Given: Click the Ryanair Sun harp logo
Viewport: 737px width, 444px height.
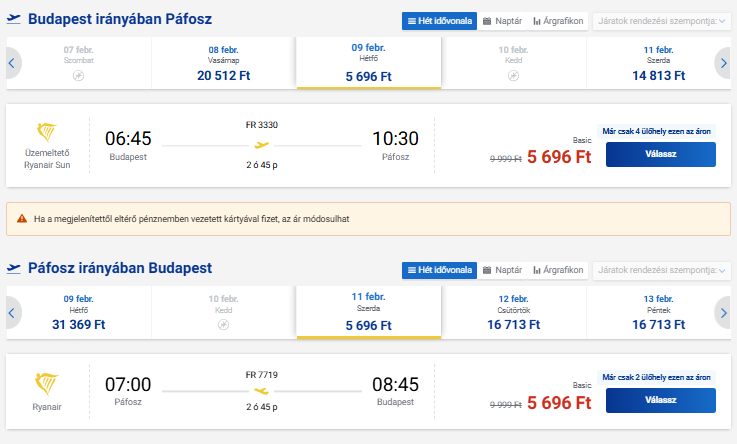Looking at the screenshot, I should (47, 133).
